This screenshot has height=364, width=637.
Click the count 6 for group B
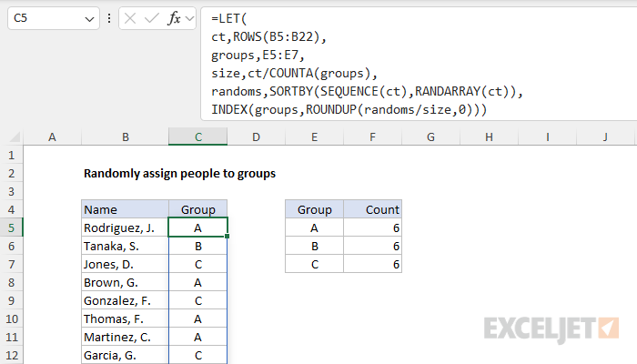[x=372, y=247]
